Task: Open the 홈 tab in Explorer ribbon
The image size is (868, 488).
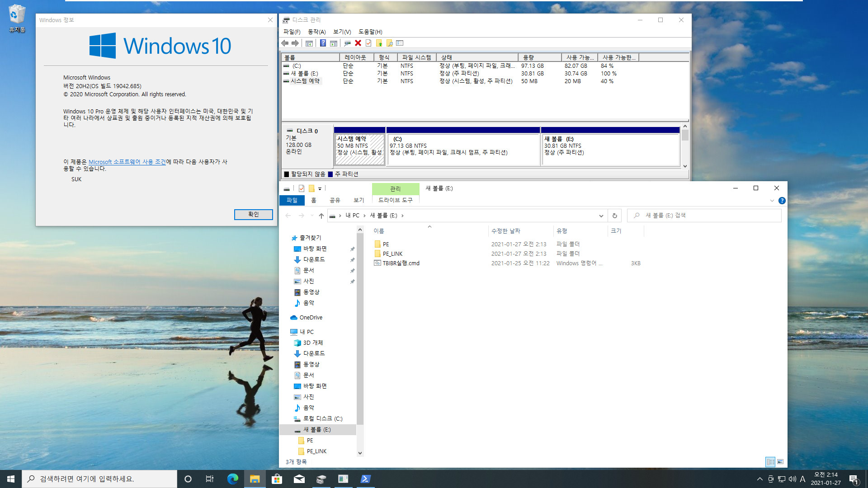Action: pos(314,200)
